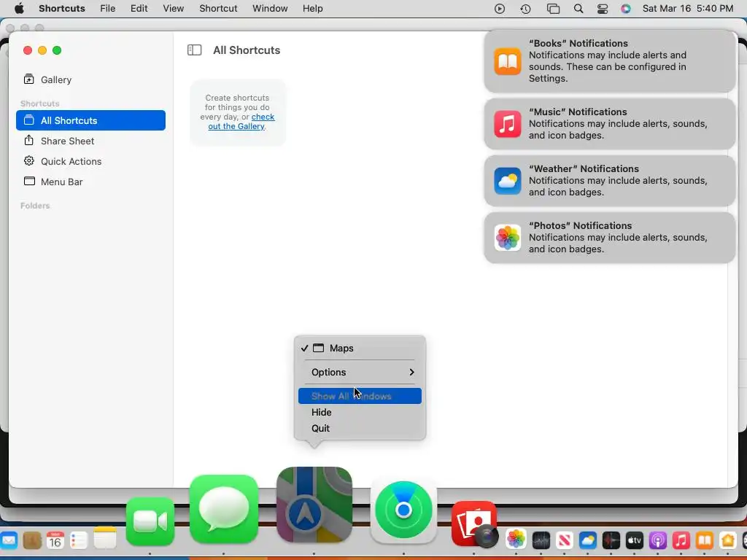Click the Maps icon in the Dock

(x=314, y=505)
